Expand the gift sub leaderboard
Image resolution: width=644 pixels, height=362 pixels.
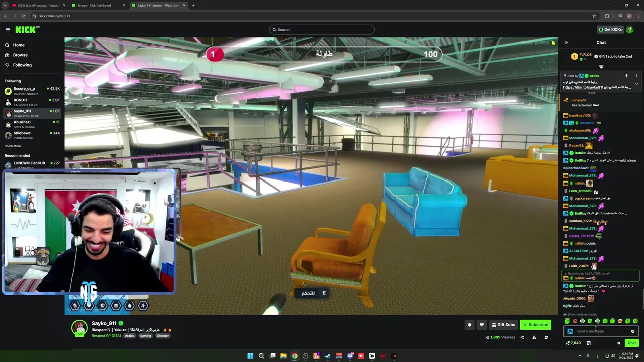tap(601, 66)
